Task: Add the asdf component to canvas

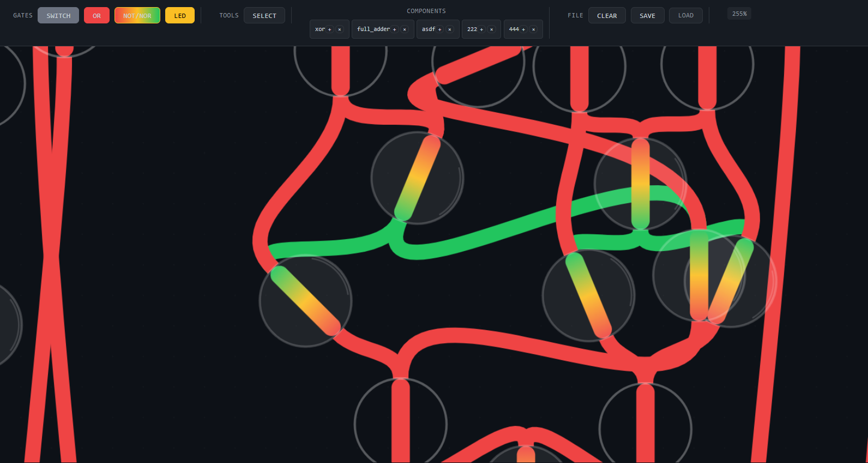Action: [x=439, y=29]
